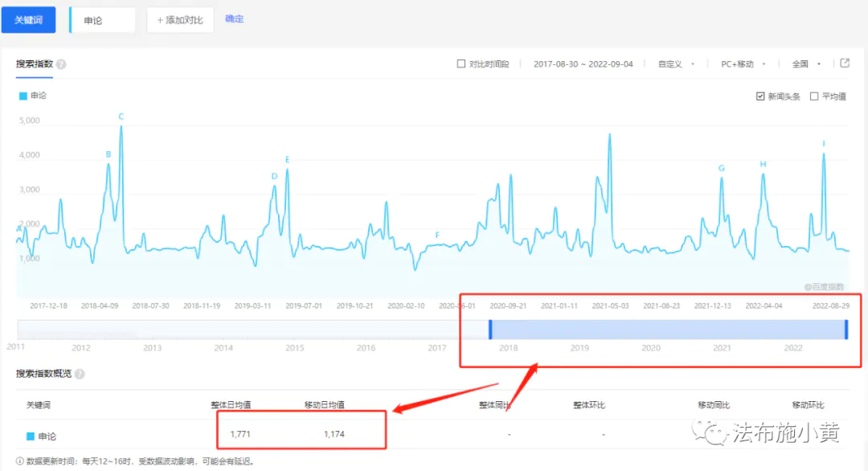This screenshot has height=471, width=868.
Task: Click the 添加对比 button
Action: point(180,20)
